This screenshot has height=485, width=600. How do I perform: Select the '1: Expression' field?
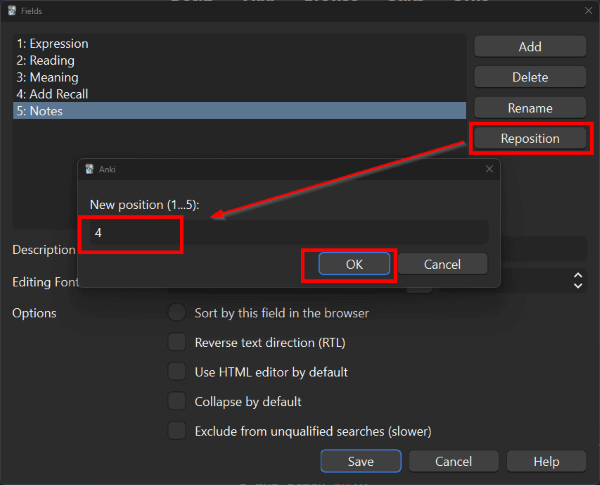coord(240,44)
